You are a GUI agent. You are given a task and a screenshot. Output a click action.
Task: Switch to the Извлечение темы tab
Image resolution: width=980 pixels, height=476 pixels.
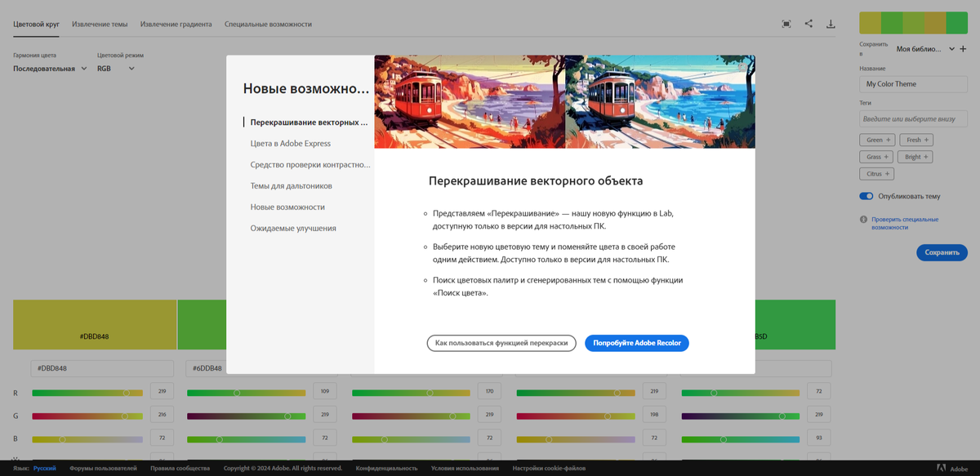tap(99, 24)
